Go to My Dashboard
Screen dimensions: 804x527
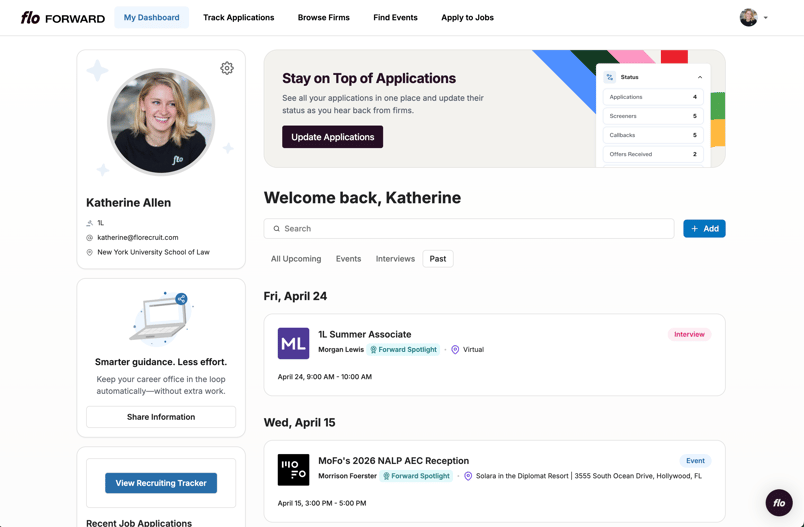coord(151,17)
